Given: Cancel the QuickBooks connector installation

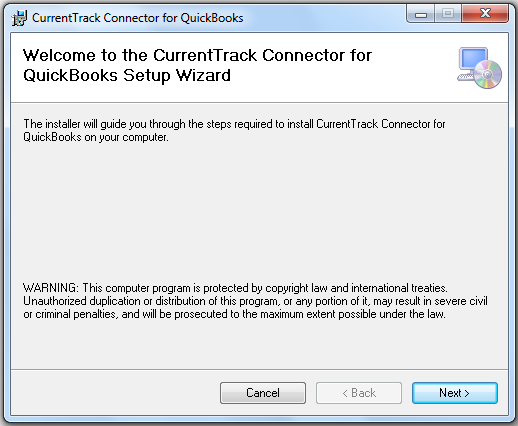Looking at the screenshot, I should click(x=263, y=393).
